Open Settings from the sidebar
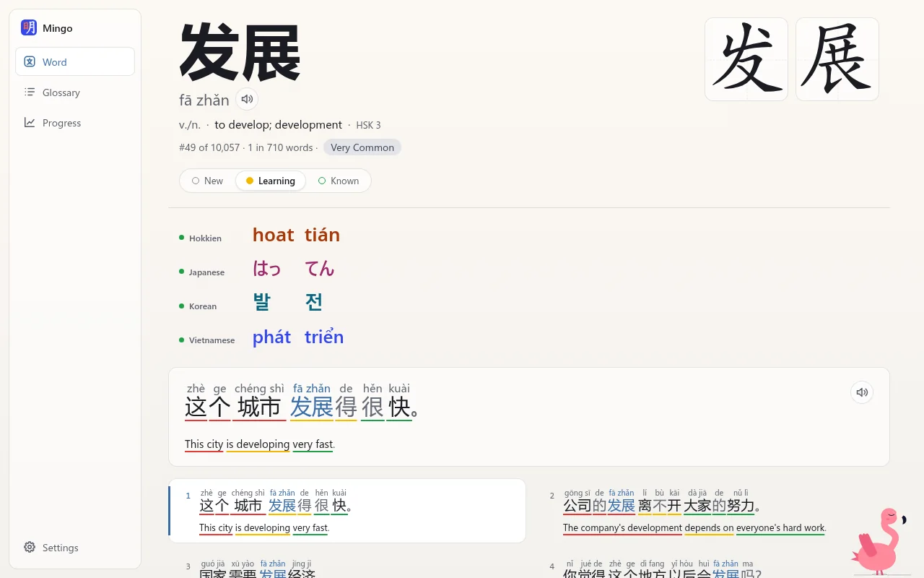924x578 pixels. point(75,548)
